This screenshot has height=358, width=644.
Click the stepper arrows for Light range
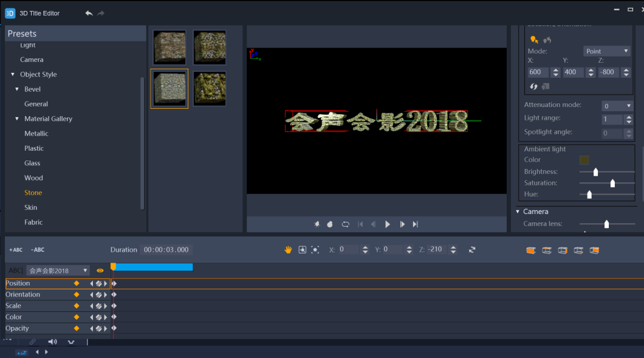click(x=629, y=120)
